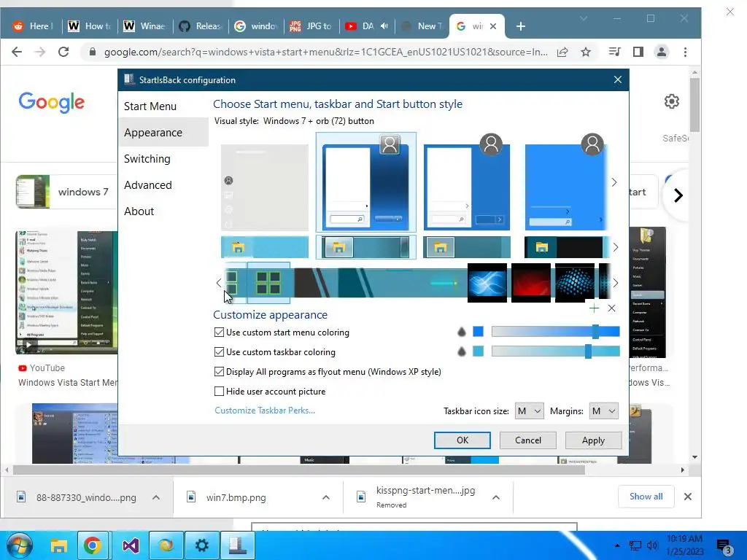The width and height of the screenshot is (747, 560).
Task: Open the Chrome profile avatar menu
Action: click(x=661, y=52)
